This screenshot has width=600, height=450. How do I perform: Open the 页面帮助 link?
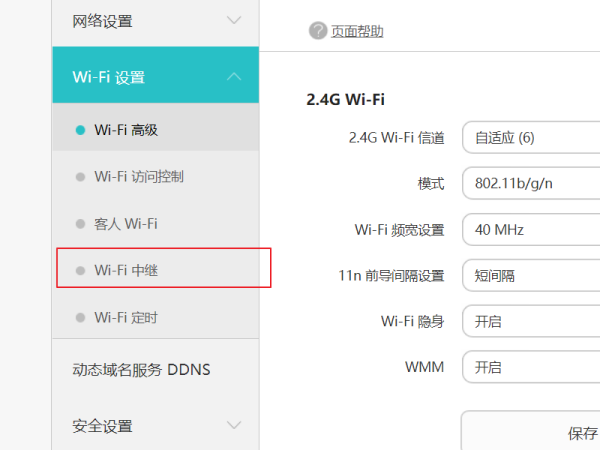pos(357,32)
